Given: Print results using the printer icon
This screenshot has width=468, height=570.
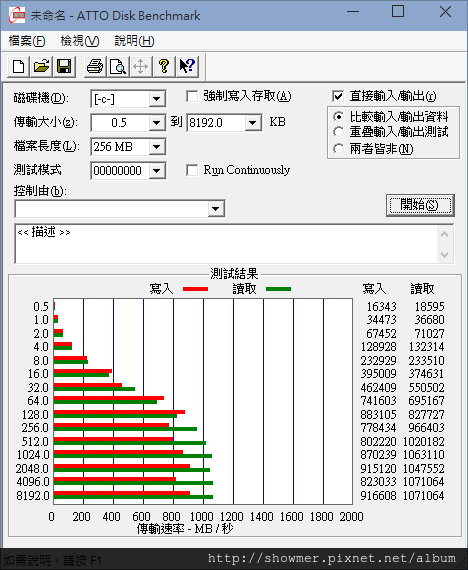Looking at the screenshot, I should tap(95, 67).
